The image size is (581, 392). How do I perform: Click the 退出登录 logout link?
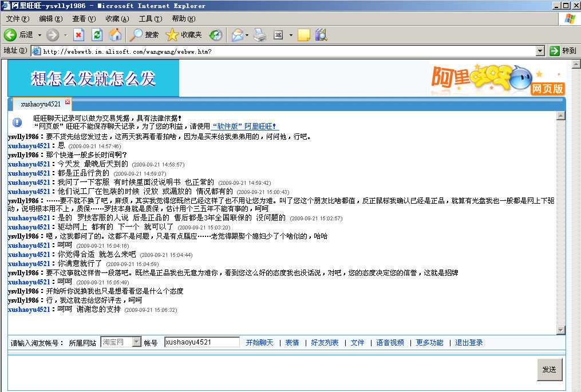click(x=469, y=343)
